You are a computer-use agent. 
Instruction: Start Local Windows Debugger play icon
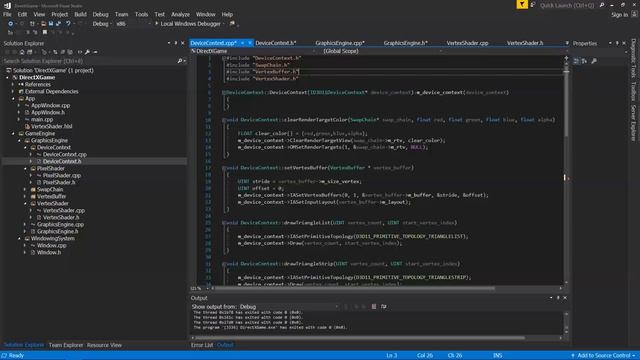[156, 24]
